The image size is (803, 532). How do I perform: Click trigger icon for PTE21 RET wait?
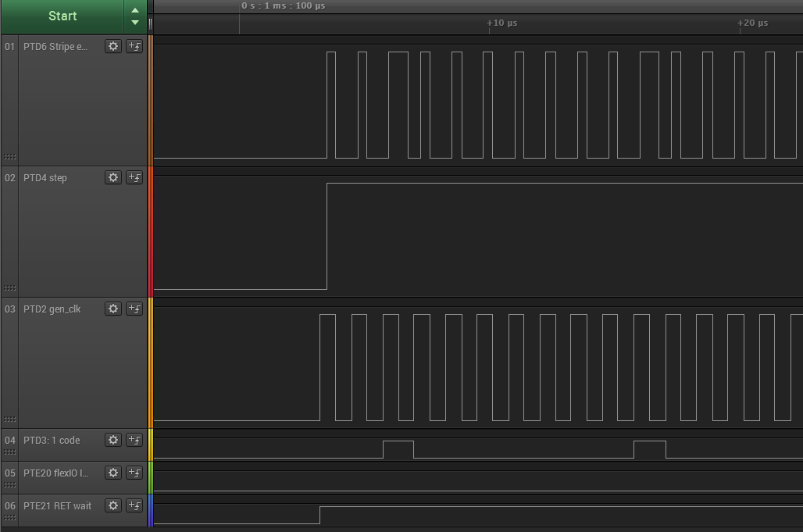(x=134, y=505)
